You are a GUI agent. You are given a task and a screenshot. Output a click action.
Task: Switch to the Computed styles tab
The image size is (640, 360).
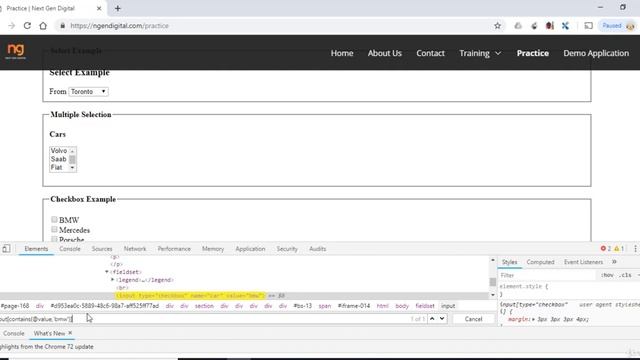(x=540, y=262)
